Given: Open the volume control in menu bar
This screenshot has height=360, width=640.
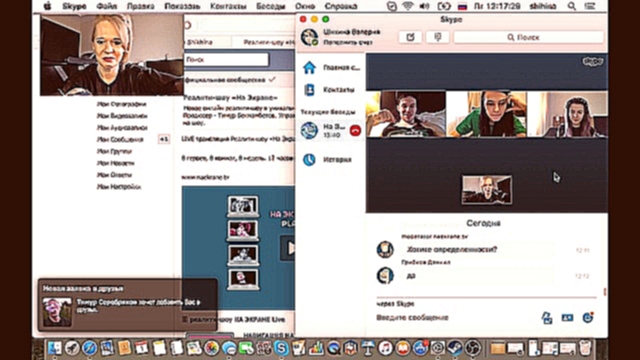Looking at the screenshot, I should [x=424, y=6].
